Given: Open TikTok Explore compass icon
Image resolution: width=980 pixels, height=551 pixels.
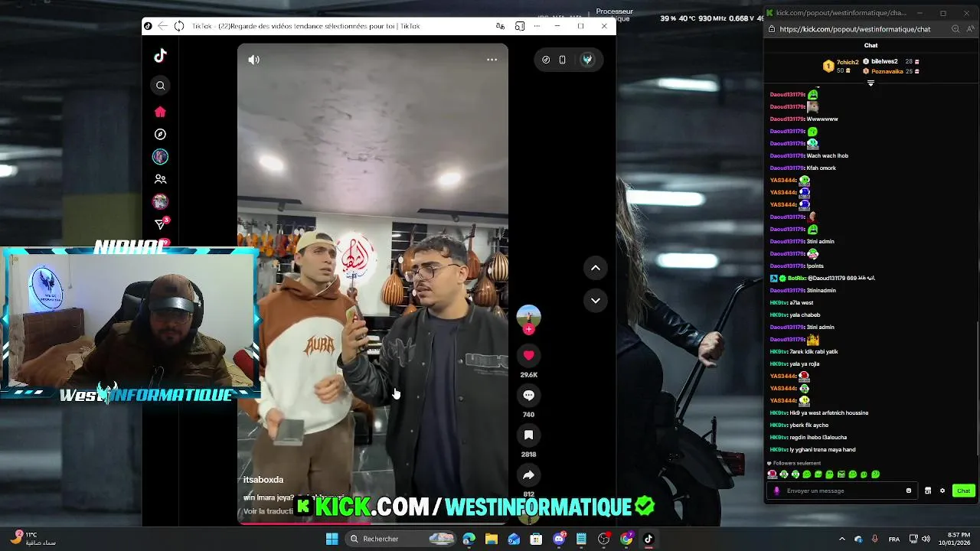Looking at the screenshot, I should point(160,134).
